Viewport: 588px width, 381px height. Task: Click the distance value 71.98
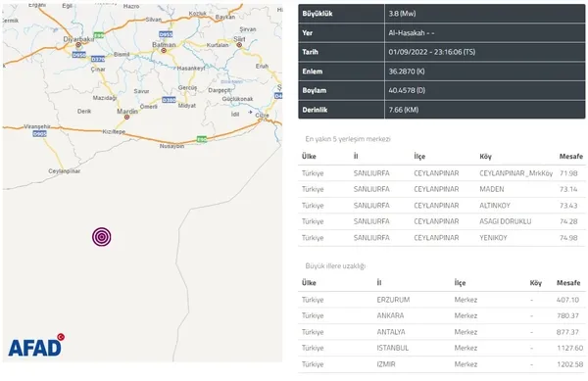click(x=568, y=173)
